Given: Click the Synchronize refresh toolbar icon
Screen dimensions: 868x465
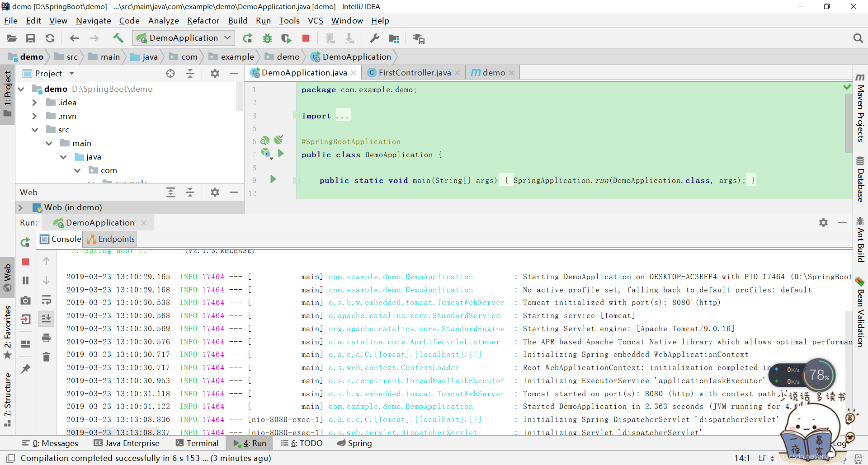Looking at the screenshot, I should click(50, 38).
